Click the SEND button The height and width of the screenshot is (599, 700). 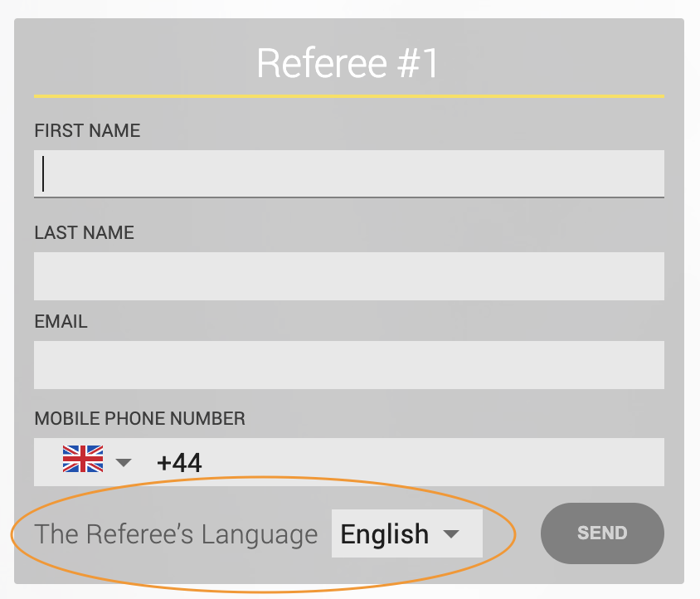click(x=602, y=533)
